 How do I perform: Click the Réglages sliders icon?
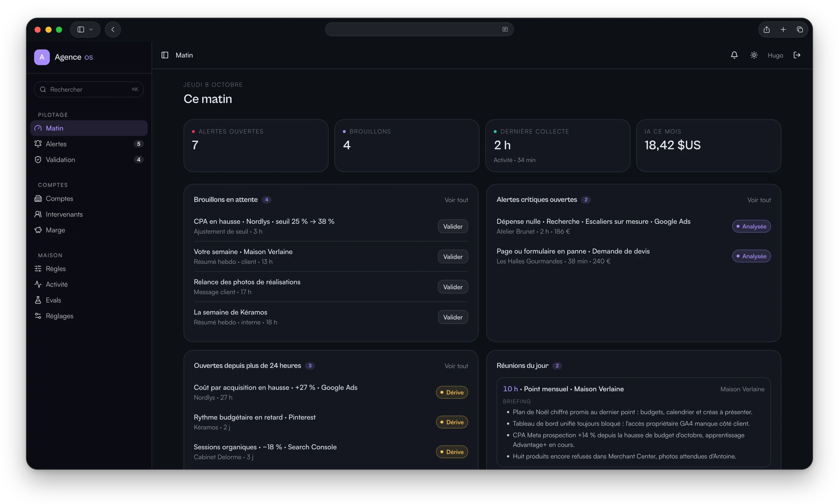point(38,316)
